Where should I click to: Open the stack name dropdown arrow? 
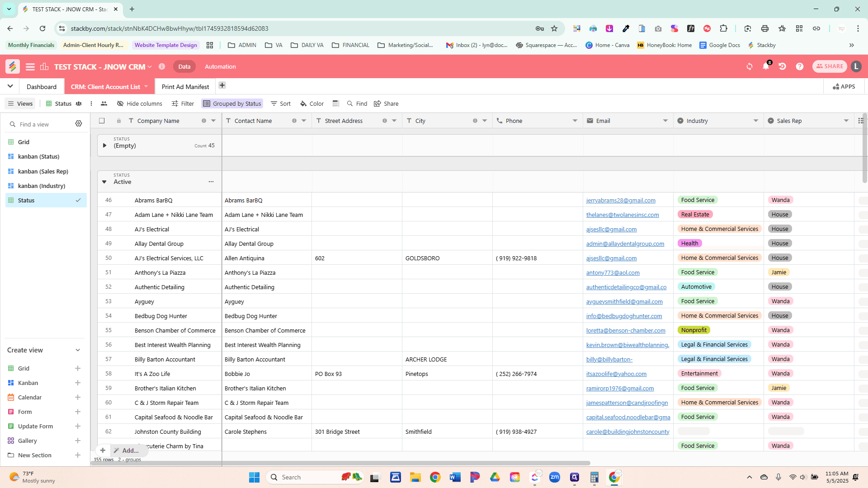click(150, 67)
